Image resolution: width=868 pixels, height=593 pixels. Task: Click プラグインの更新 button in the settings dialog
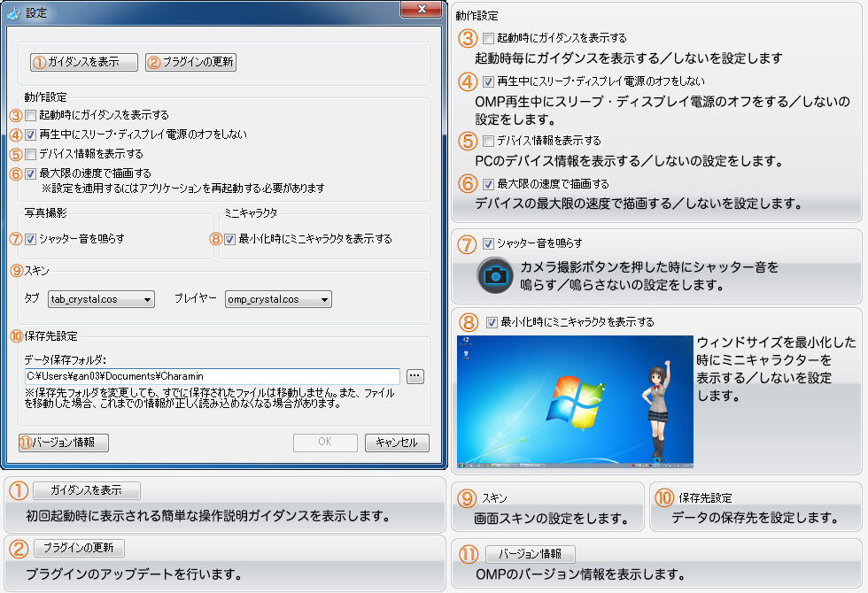[191, 62]
